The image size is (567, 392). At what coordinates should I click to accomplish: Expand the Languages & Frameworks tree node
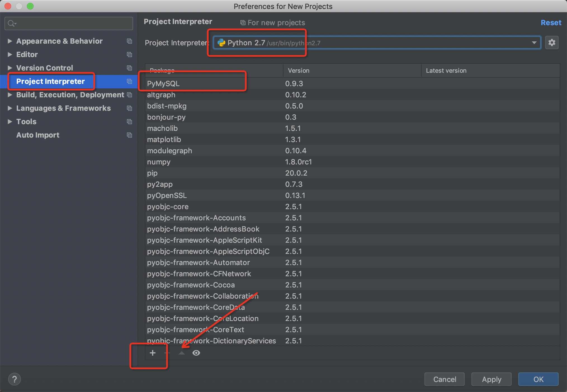point(10,108)
